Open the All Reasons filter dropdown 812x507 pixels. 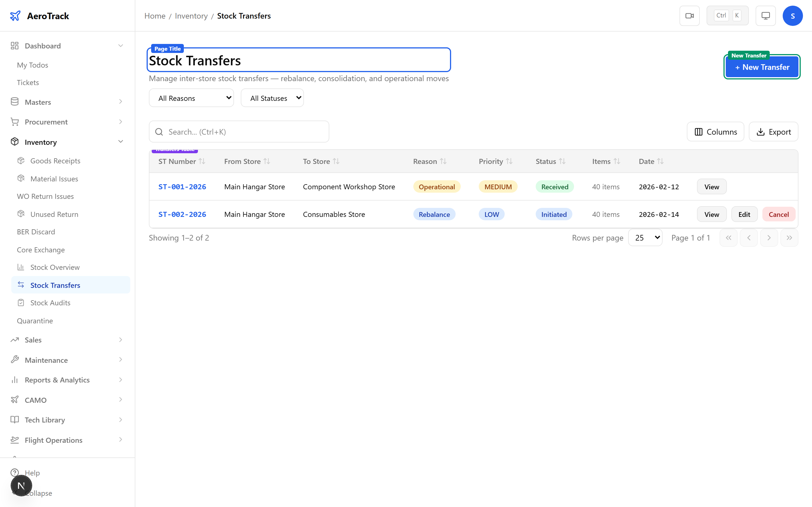[x=191, y=97]
